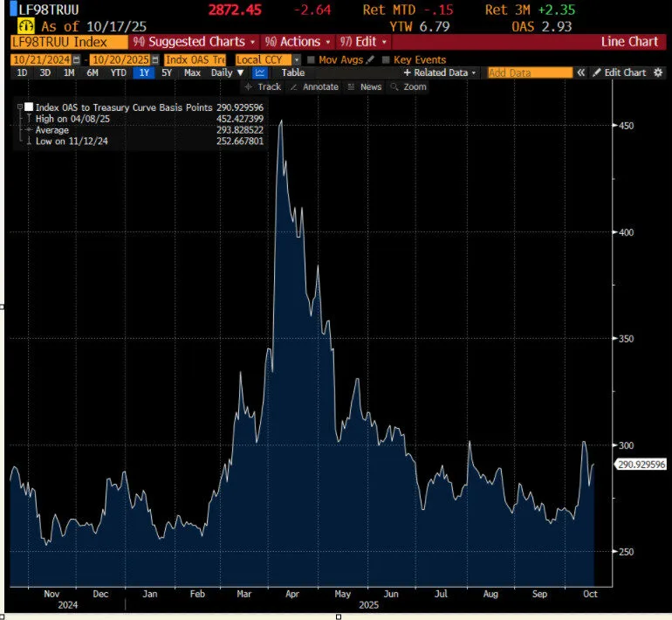Click the Add Data input field
Viewport: 672px width, 620px height.
pyautogui.click(x=530, y=72)
